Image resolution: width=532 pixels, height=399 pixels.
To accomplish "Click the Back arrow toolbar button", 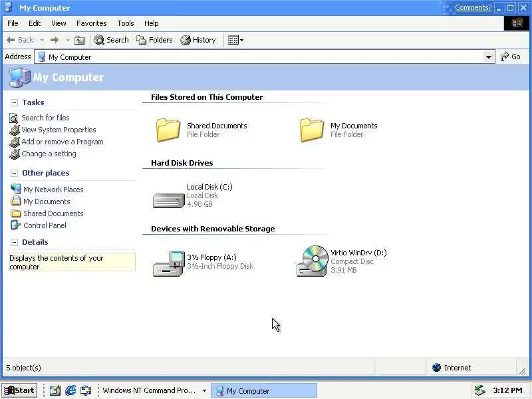I will [x=20, y=40].
